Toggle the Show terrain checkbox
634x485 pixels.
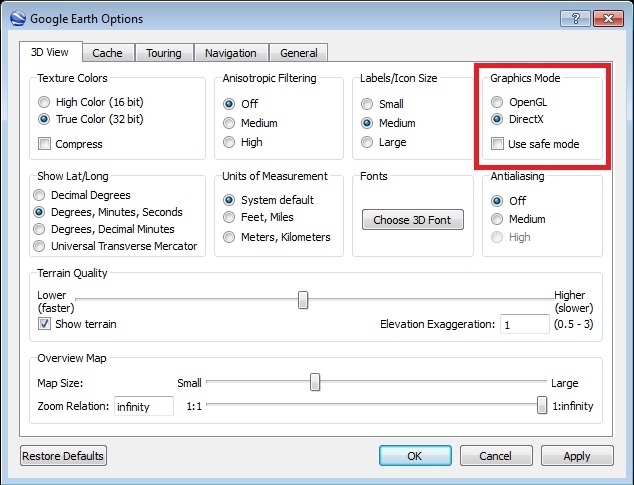(44, 324)
